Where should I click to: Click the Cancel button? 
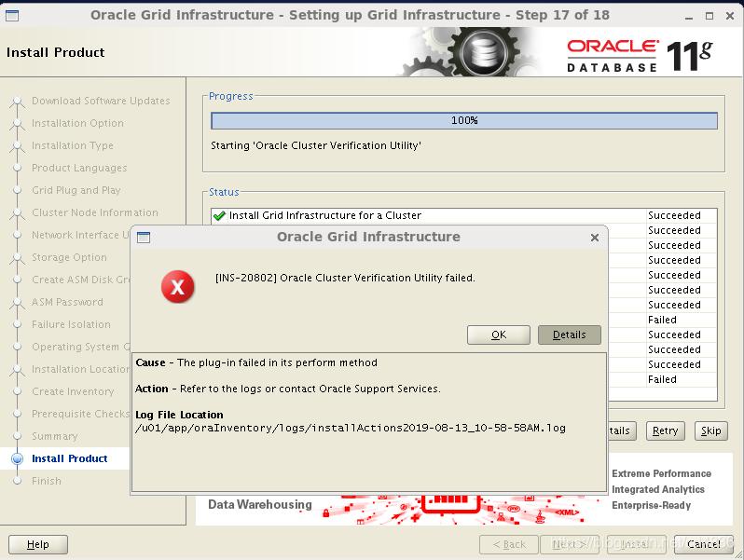tap(704, 544)
